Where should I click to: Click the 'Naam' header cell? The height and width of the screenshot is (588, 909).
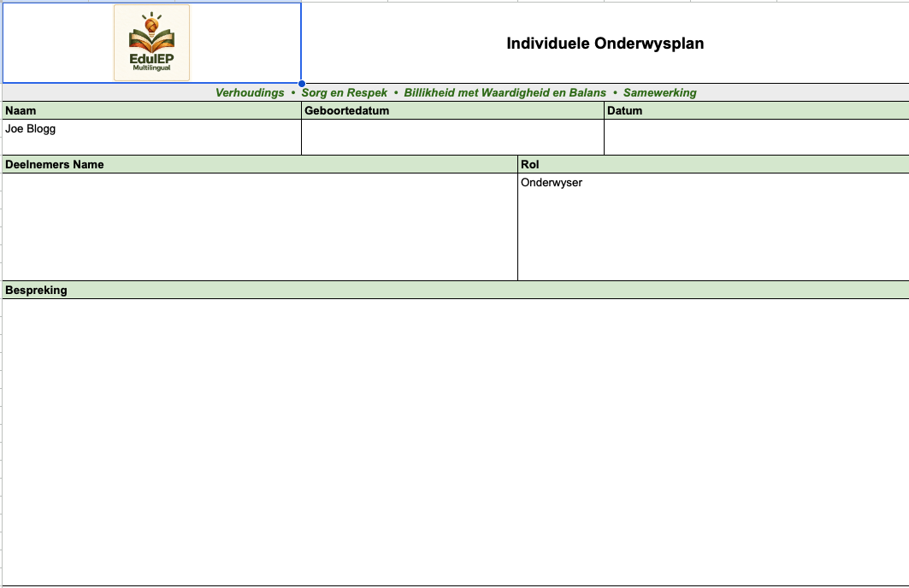(x=152, y=110)
